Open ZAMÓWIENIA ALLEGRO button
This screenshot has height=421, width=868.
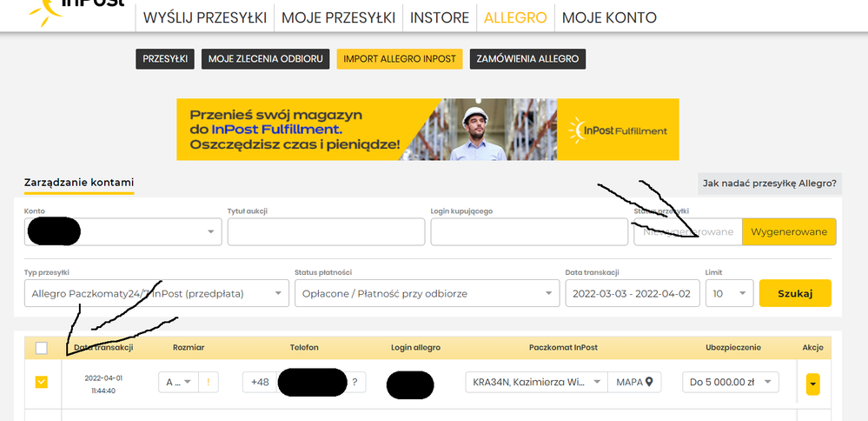tap(527, 59)
